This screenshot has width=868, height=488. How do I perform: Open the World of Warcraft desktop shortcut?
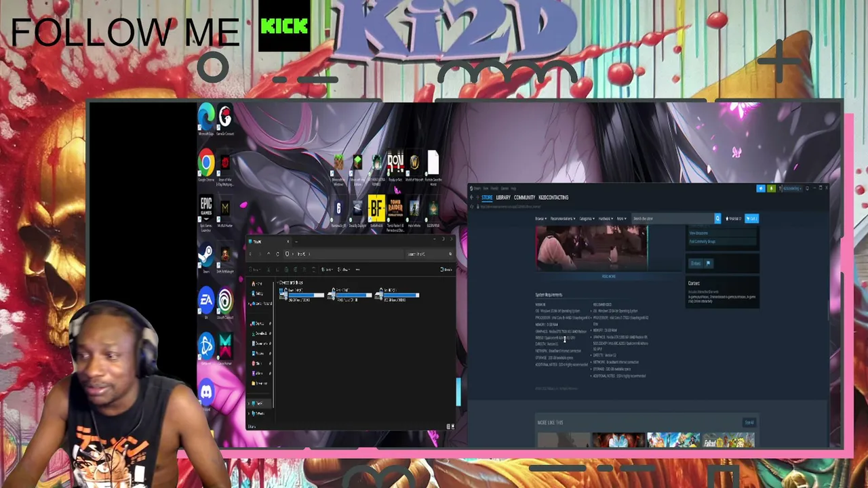point(414,166)
